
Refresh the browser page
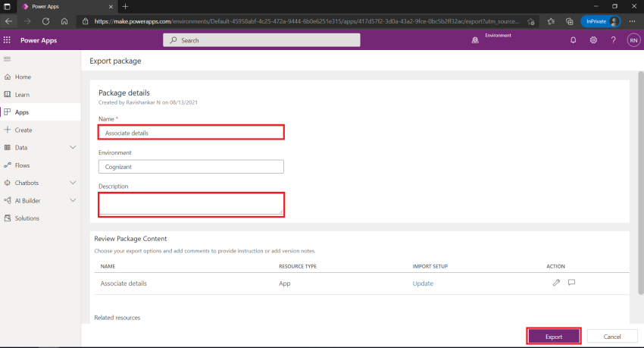(x=45, y=21)
